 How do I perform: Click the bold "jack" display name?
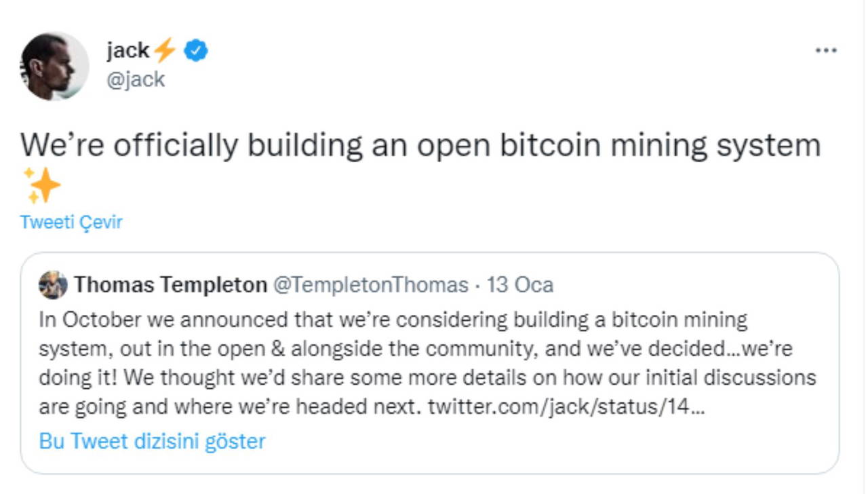pyautogui.click(x=127, y=50)
